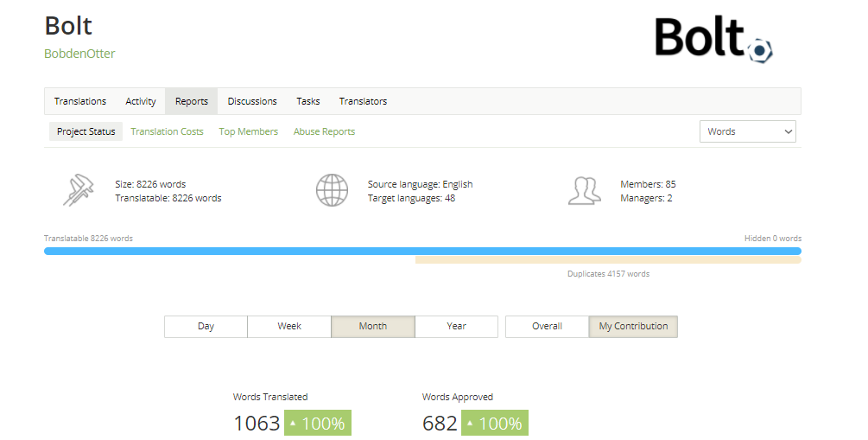Click the 1063 words translated value
Screen dimensions: 868x440
[x=257, y=424]
